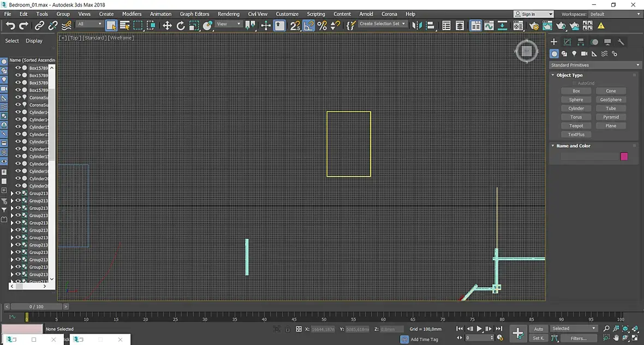Open the Render Setup teapot icon
Image resolution: width=644 pixels, height=345 pixels.
tap(534, 26)
